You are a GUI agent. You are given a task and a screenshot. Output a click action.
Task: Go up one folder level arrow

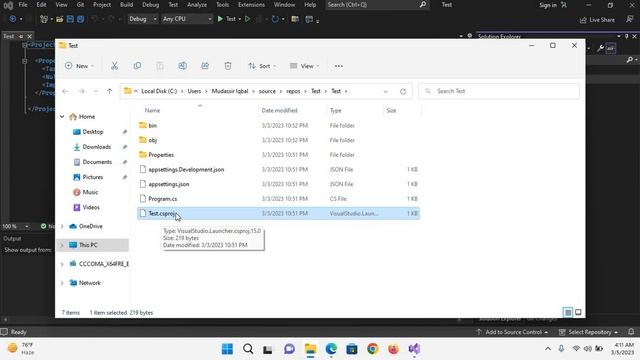[109, 91]
